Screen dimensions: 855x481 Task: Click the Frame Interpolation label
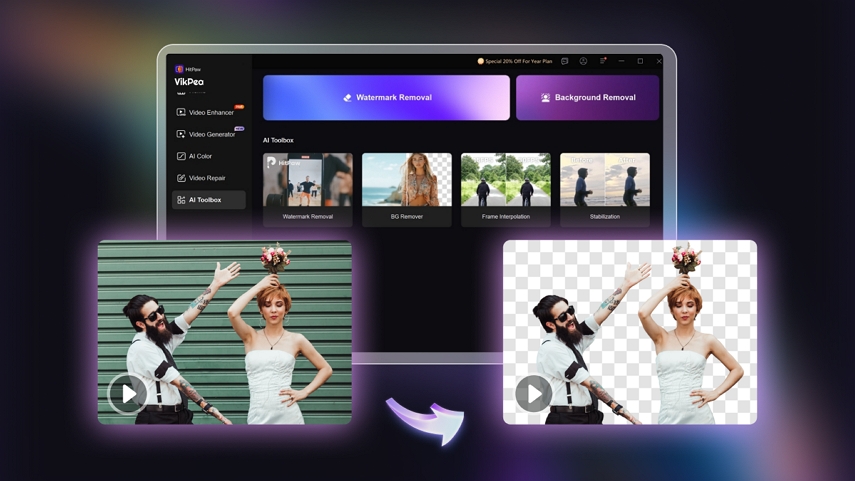click(x=505, y=217)
